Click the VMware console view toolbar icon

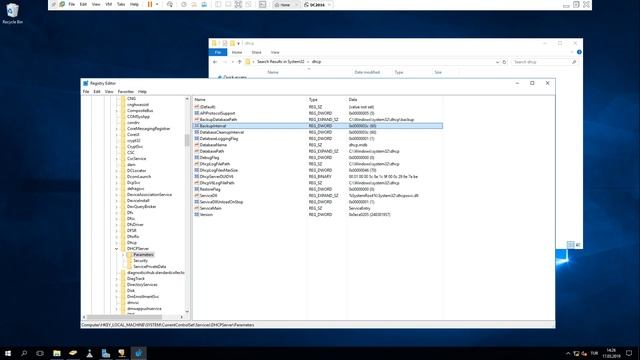262,4
